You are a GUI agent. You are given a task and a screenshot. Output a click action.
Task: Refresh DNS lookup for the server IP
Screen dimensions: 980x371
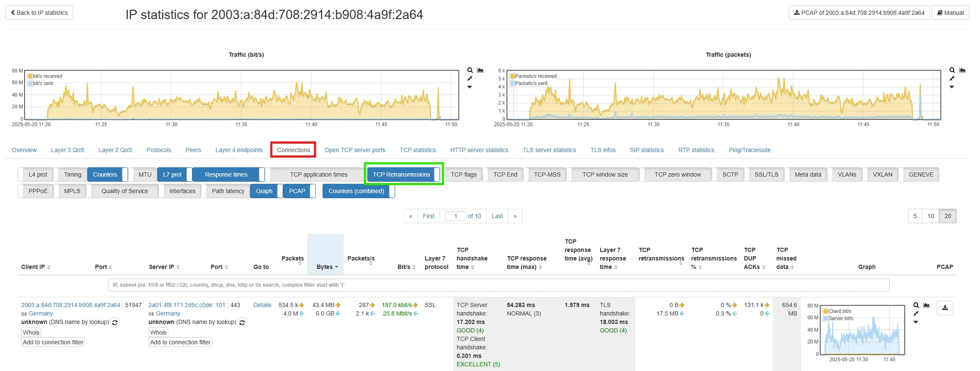[x=242, y=322]
